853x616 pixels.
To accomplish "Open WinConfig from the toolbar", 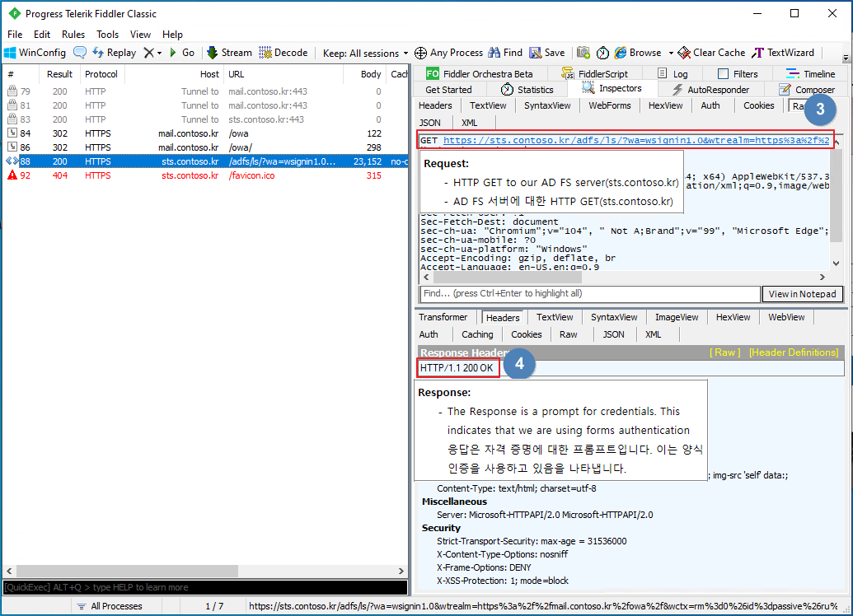I will [35, 53].
